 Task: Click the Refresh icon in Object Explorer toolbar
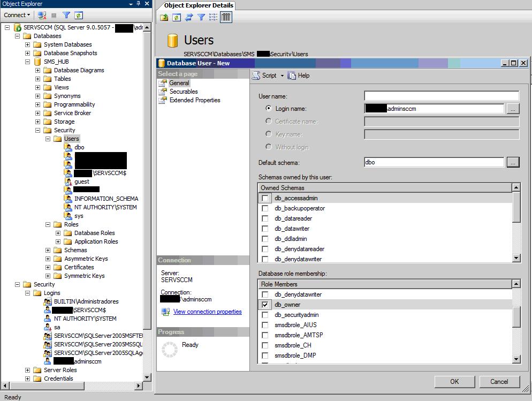pos(78,16)
